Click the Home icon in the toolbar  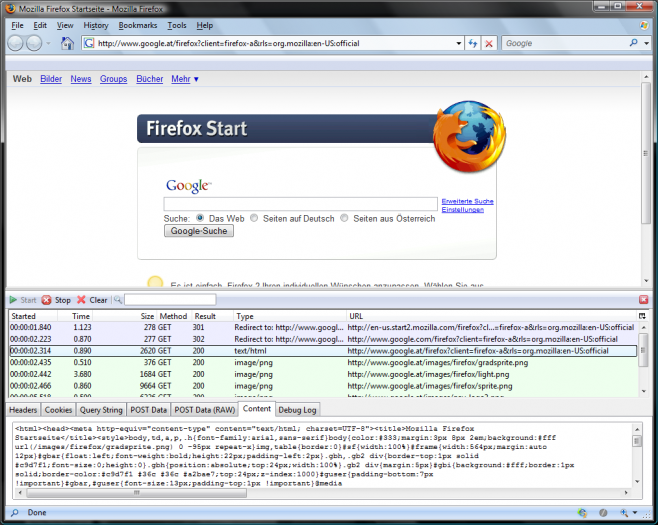pos(67,43)
